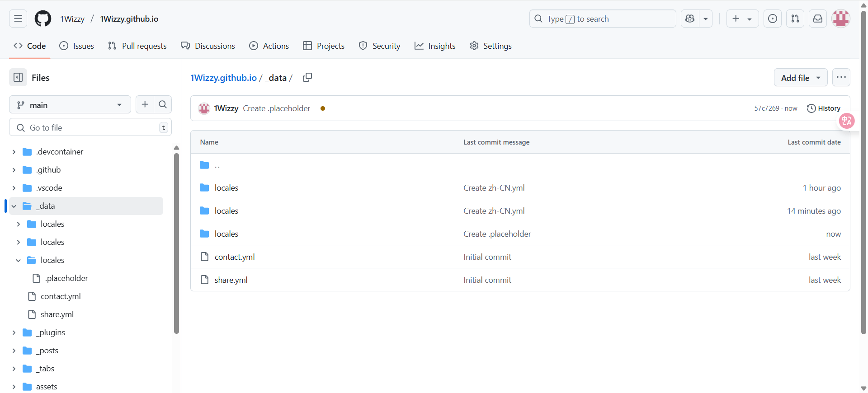Open the 1Wizzy commit author link
868x393 pixels.
[226, 108]
